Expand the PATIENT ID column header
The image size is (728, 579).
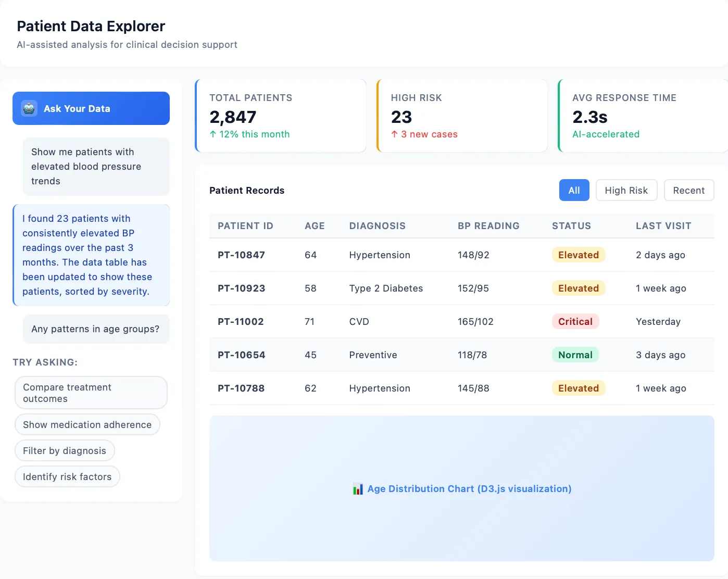pos(245,225)
